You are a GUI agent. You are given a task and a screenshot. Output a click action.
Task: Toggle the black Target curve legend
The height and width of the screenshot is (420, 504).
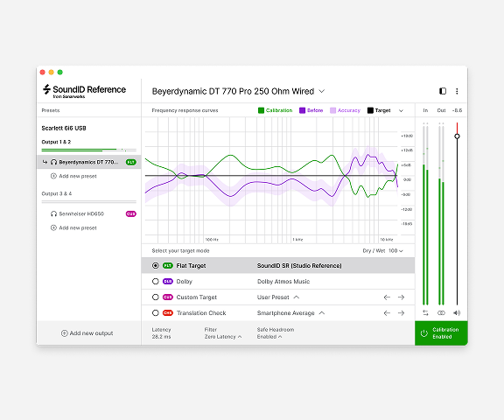(379, 110)
